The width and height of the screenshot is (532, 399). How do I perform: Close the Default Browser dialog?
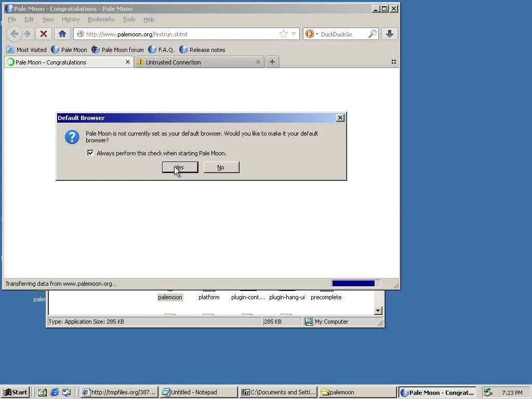click(340, 118)
